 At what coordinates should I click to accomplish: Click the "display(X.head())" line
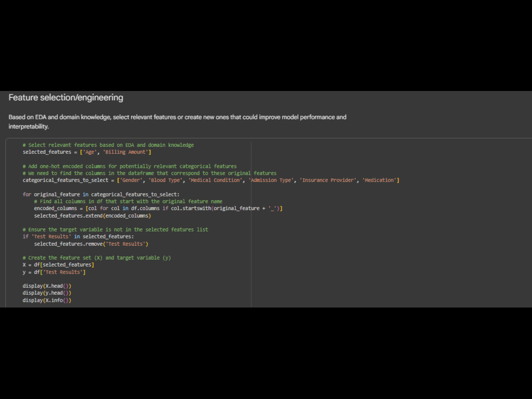click(x=47, y=286)
